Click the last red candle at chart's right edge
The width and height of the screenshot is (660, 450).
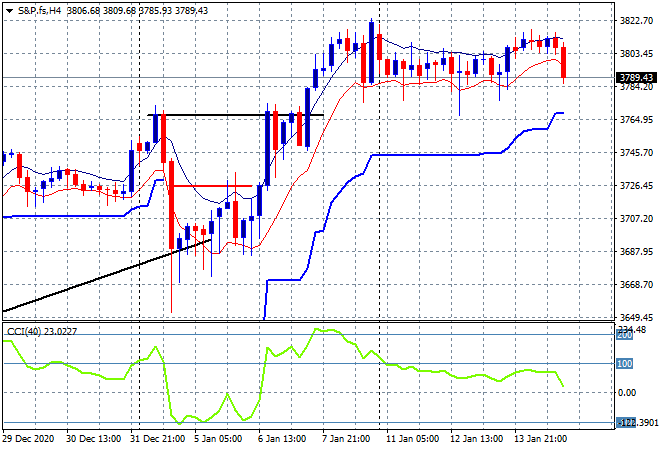pyautogui.click(x=564, y=62)
